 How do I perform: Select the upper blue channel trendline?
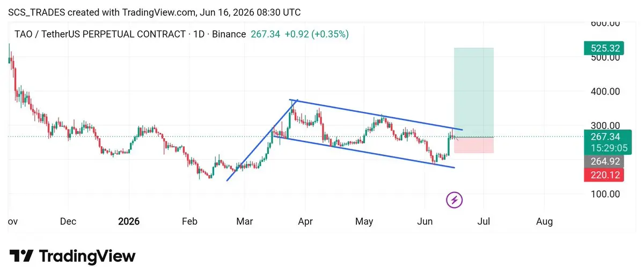[x=376, y=115]
